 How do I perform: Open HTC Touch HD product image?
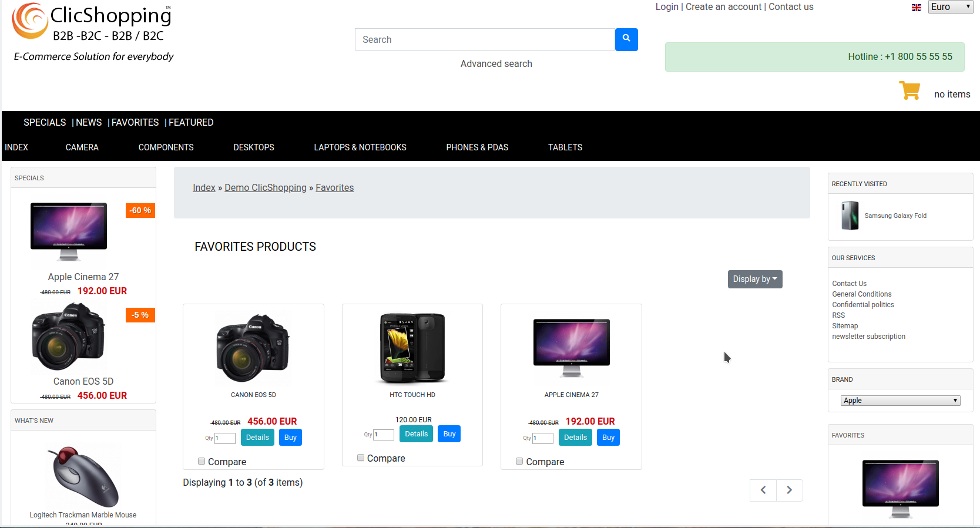[x=412, y=348]
